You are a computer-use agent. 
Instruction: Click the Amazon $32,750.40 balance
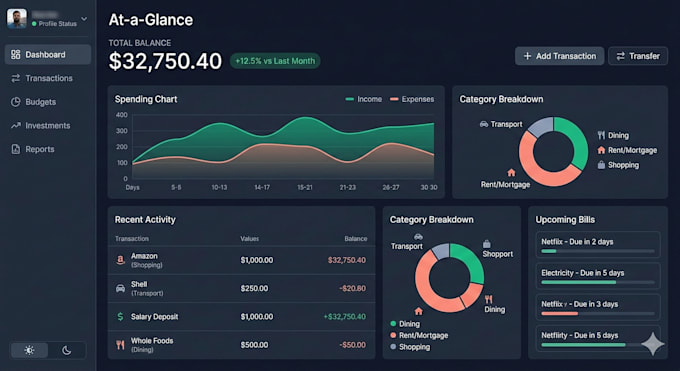[x=347, y=260]
